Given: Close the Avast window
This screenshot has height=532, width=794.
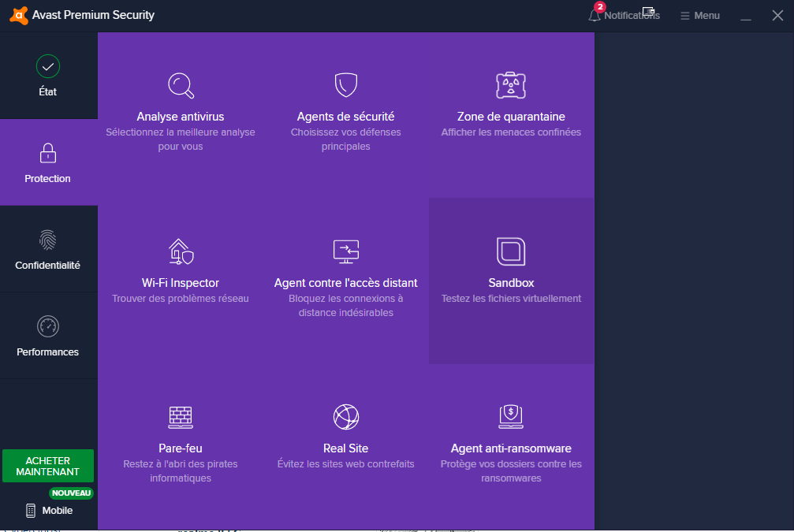Looking at the screenshot, I should point(777,16).
